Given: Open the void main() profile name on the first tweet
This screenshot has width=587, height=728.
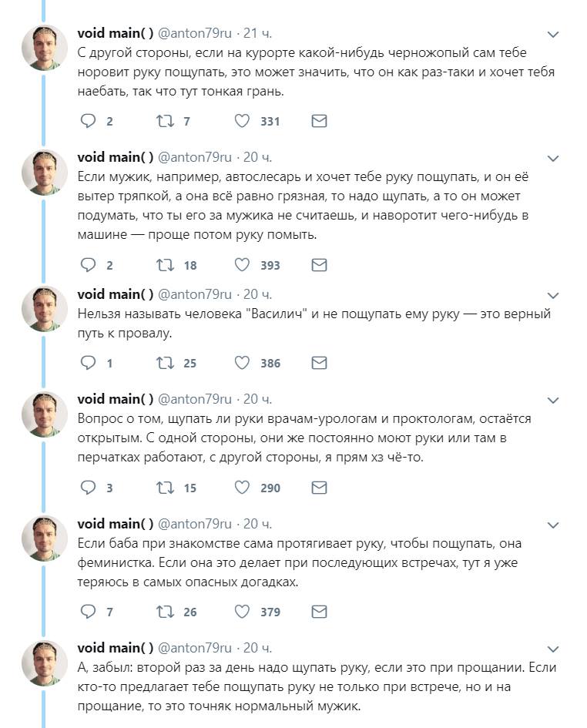Looking at the screenshot, I should click(x=116, y=33).
